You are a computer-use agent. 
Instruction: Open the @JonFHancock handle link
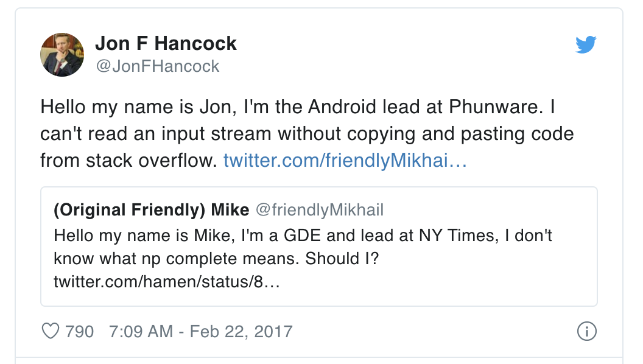pos(157,66)
